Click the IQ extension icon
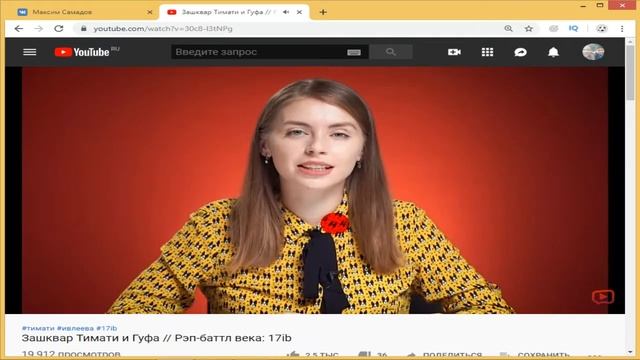 573,28
